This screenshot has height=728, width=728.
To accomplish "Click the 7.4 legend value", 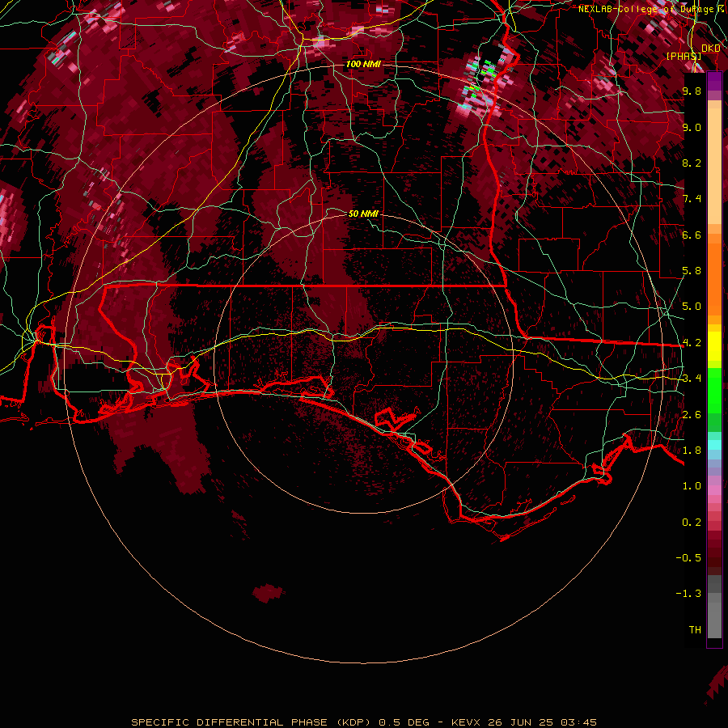I will click(692, 199).
